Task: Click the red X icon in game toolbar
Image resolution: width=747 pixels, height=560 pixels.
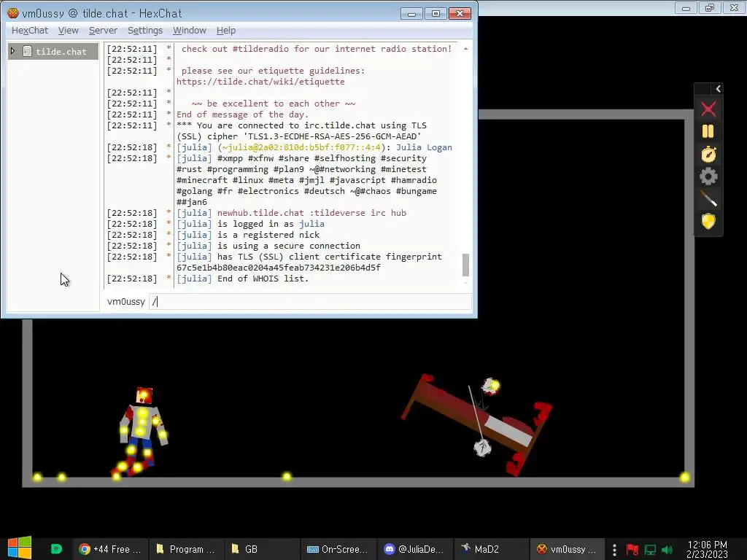Action: (708, 109)
